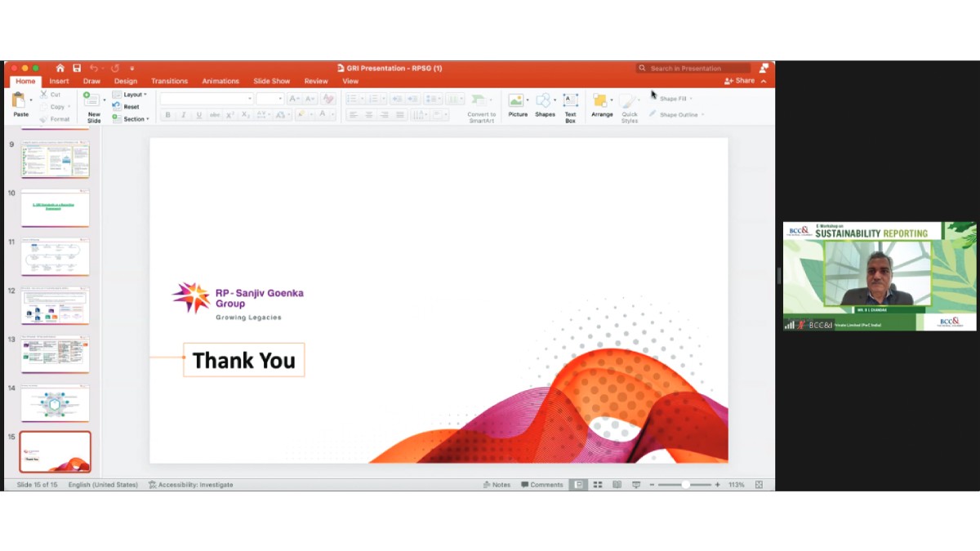The image size is (980, 551).
Task: Toggle Underline formatting
Action: click(199, 115)
